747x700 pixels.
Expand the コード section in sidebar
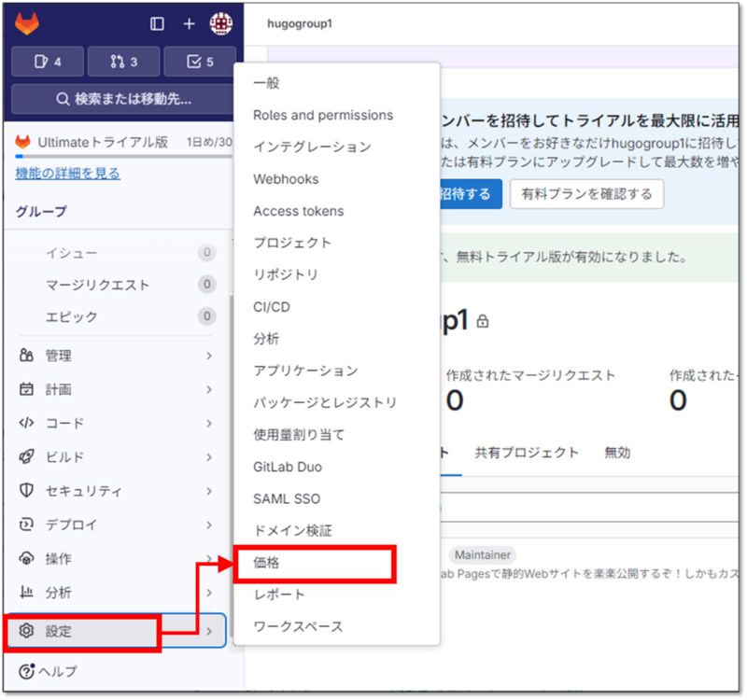pyautogui.click(x=58, y=423)
